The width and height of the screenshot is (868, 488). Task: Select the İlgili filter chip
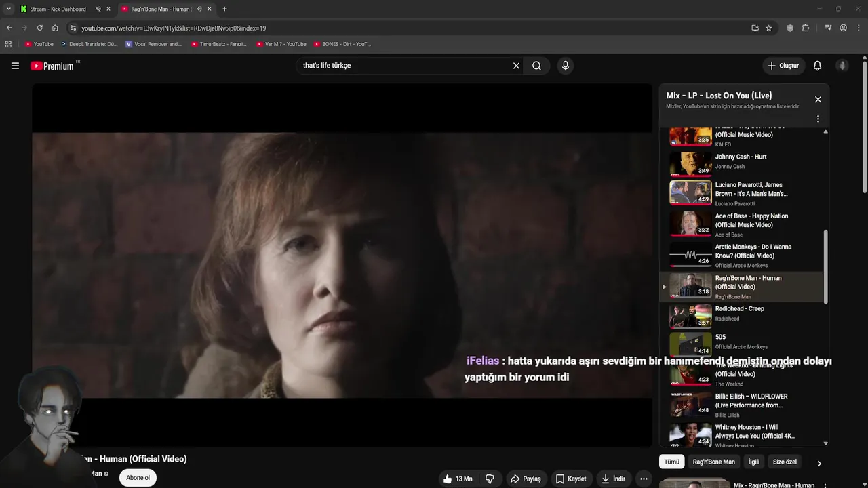[753, 462]
